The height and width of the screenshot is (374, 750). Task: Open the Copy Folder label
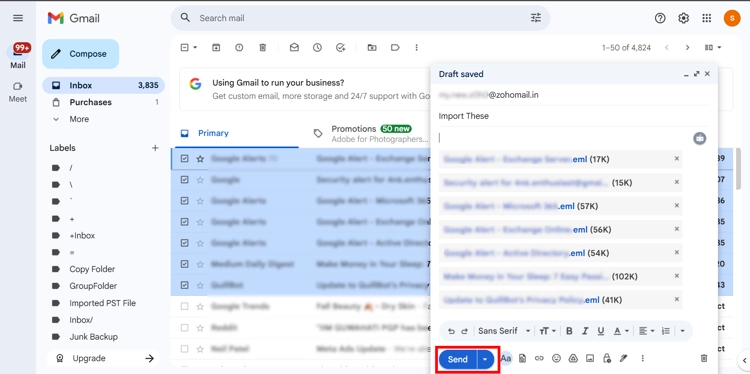(x=92, y=269)
